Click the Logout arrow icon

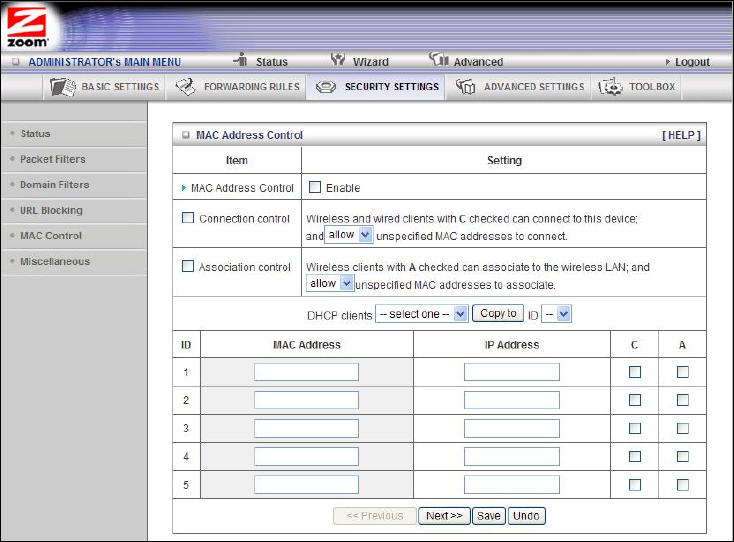click(668, 62)
